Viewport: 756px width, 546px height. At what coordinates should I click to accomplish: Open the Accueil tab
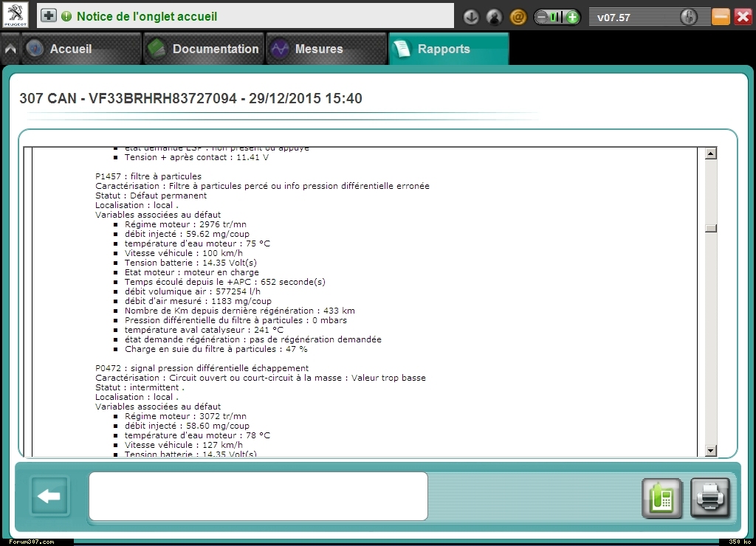pos(71,49)
